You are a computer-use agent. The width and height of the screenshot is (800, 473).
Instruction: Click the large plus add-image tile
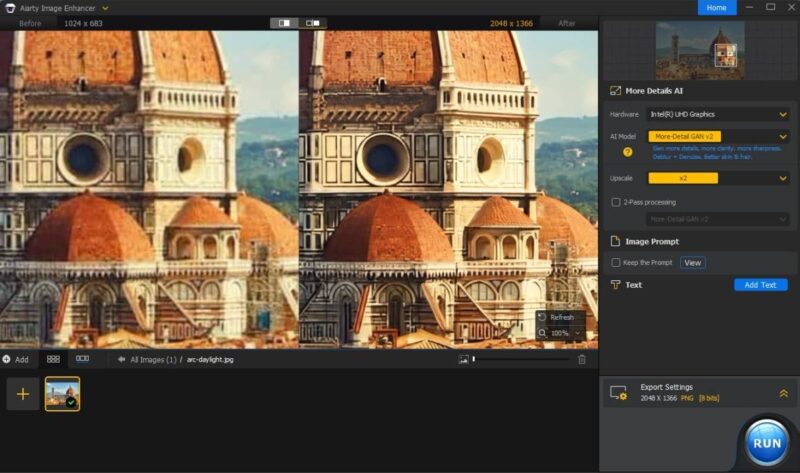pos(22,394)
